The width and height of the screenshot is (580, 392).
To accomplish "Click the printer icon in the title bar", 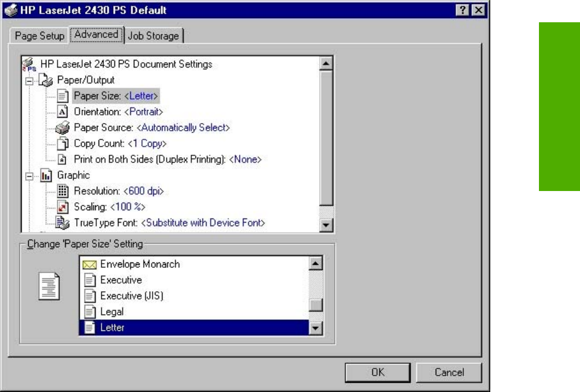I will coord(11,10).
